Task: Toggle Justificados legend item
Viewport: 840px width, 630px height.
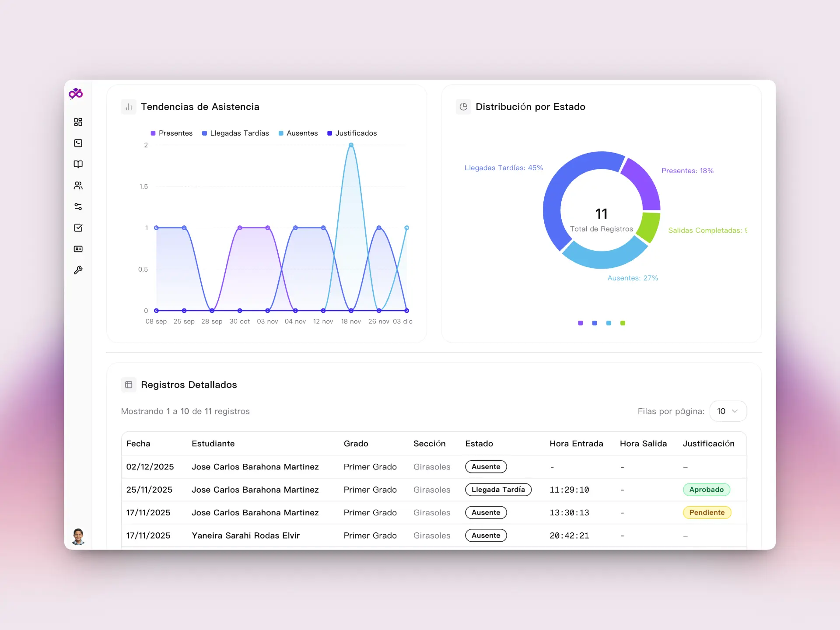Action: (352, 133)
